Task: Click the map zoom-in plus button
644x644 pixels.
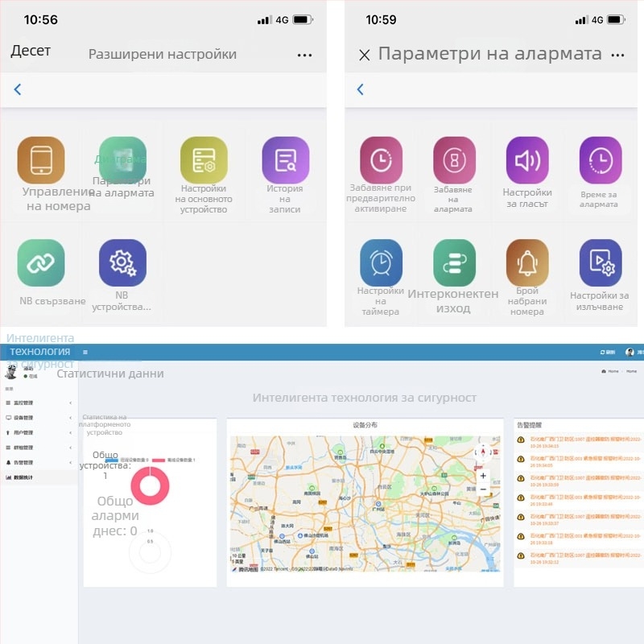Action: pos(483,476)
